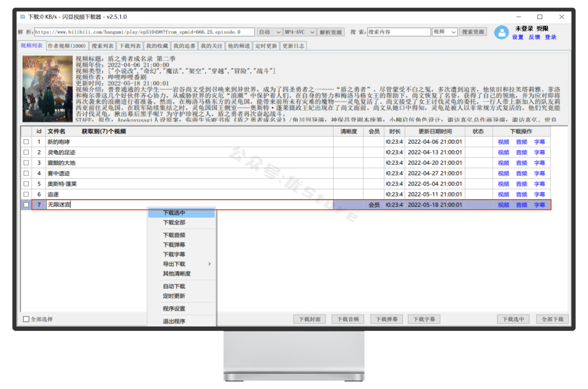Screen dimensions: 588x389
Task: Click 字幕 link for row 震颤的大地
Action: [540, 163]
